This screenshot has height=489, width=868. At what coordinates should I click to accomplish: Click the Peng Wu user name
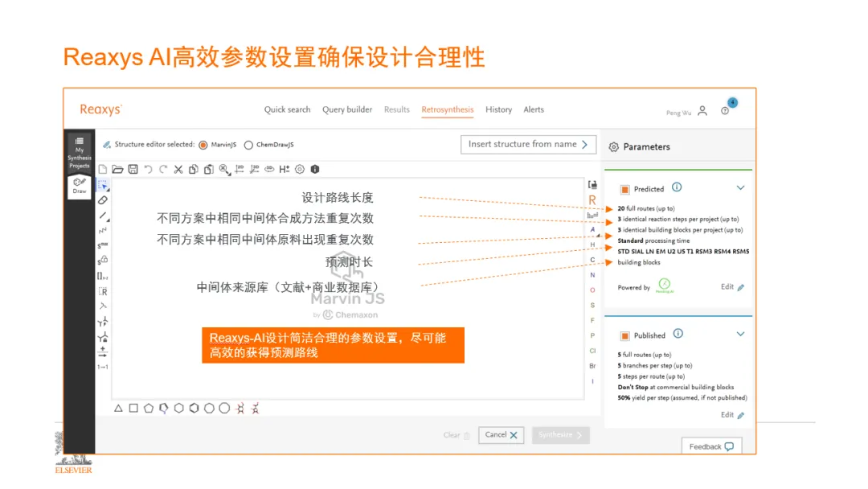coord(678,113)
